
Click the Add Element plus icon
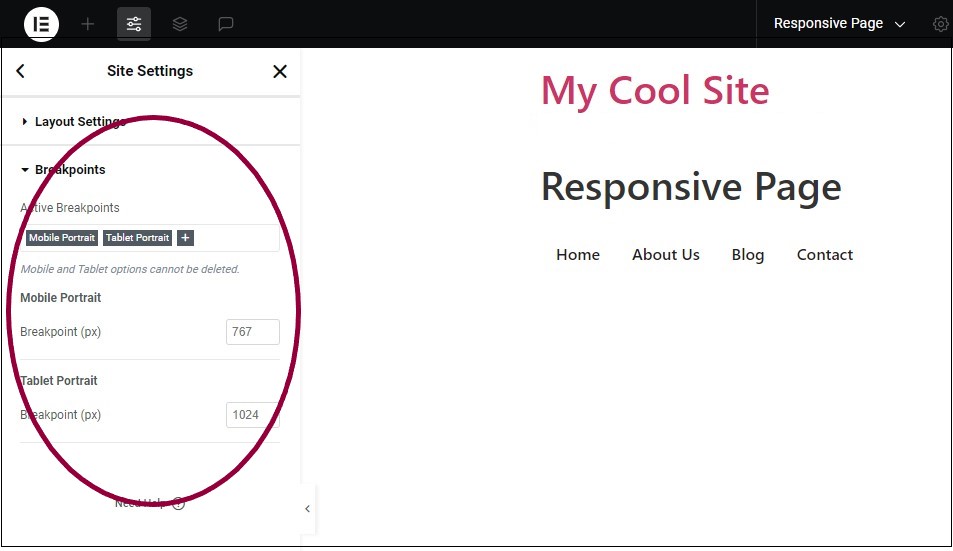pos(88,24)
